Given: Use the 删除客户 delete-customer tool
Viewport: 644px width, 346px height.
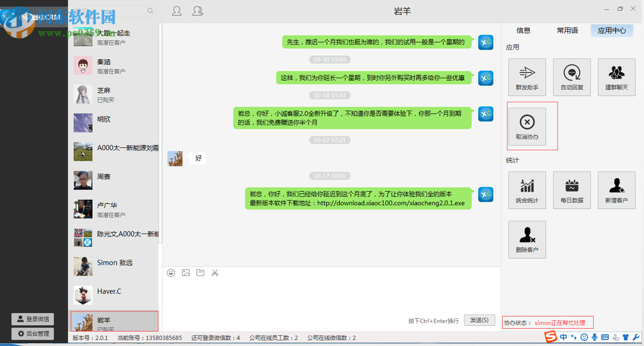Looking at the screenshot, I should 527,239.
